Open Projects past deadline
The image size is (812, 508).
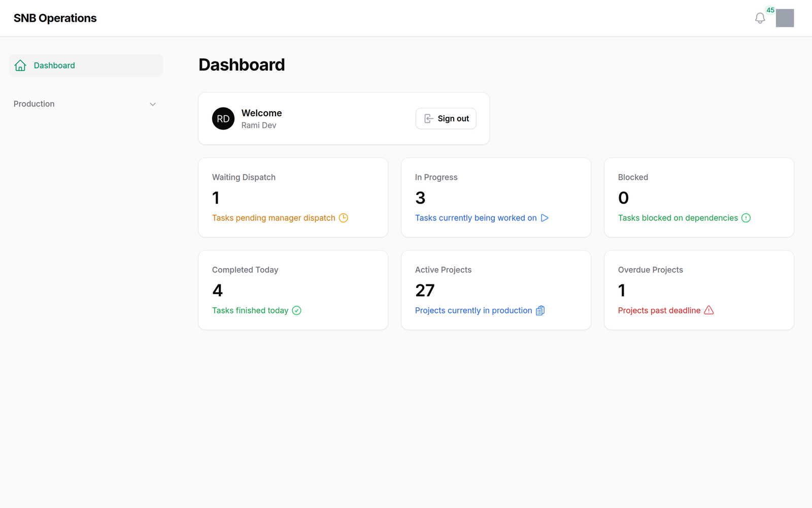tap(659, 310)
